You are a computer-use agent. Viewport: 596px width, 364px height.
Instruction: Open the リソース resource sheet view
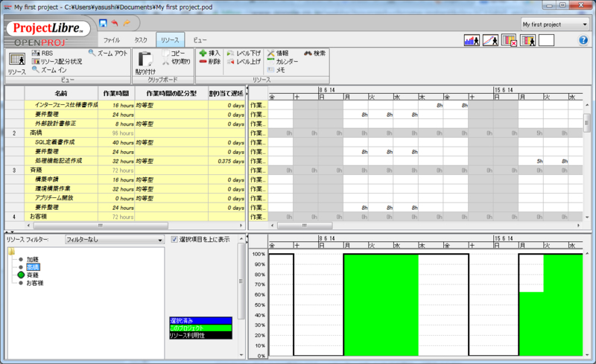(16, 63)
